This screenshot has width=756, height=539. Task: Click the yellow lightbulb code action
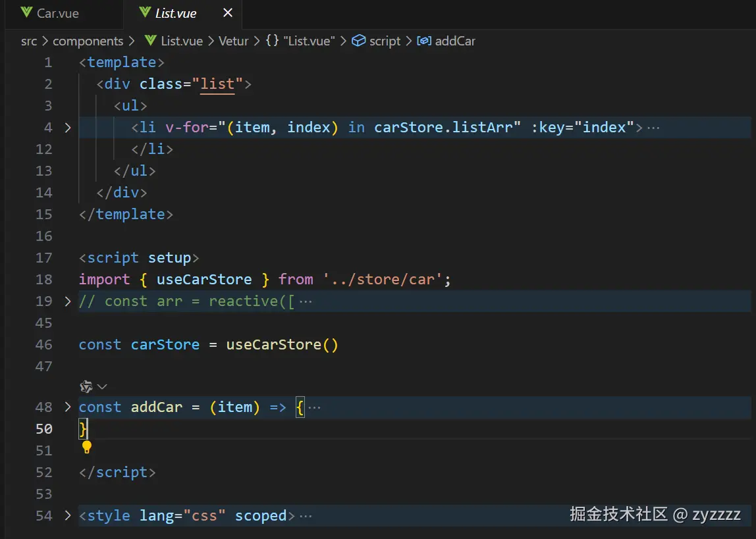[87, 448]
